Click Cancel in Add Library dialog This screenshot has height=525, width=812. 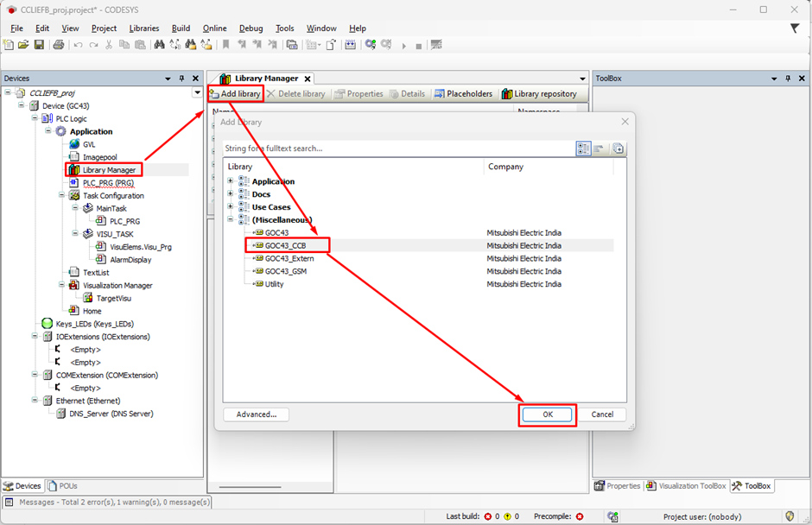coord(602,414)
